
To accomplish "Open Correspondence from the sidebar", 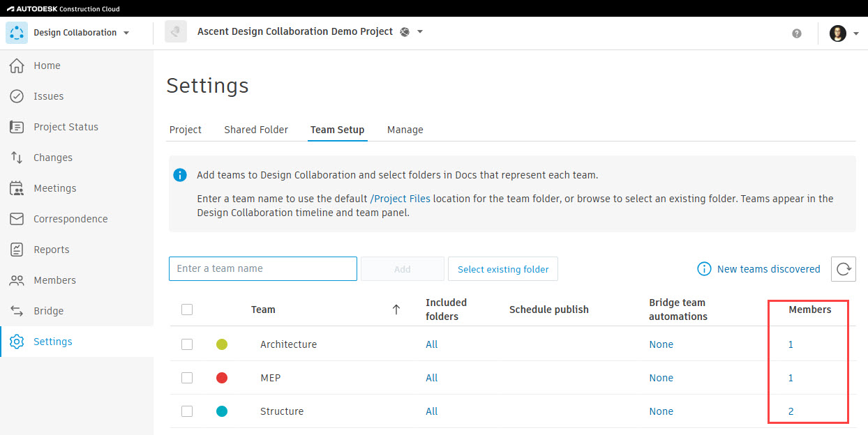I will tap(77, 219).
